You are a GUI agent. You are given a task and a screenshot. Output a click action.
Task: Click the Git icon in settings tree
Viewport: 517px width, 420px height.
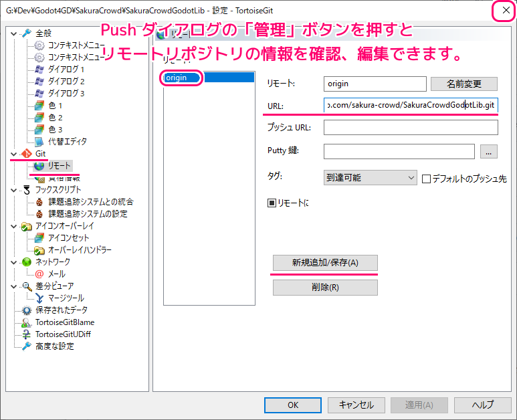[x=27, y=154]
